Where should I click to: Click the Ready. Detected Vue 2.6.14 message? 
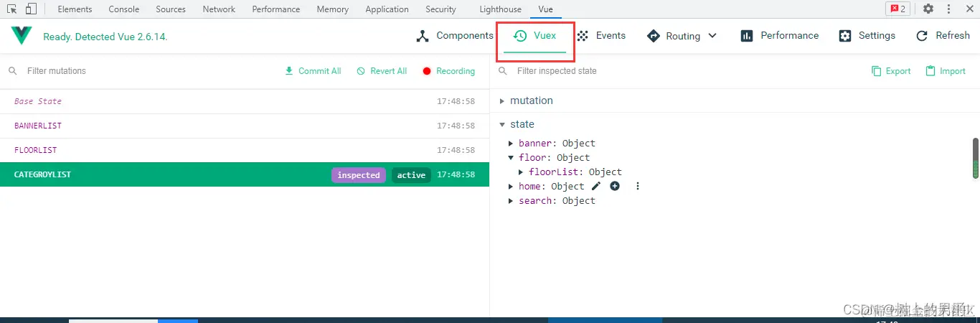[x=105, y=37]
